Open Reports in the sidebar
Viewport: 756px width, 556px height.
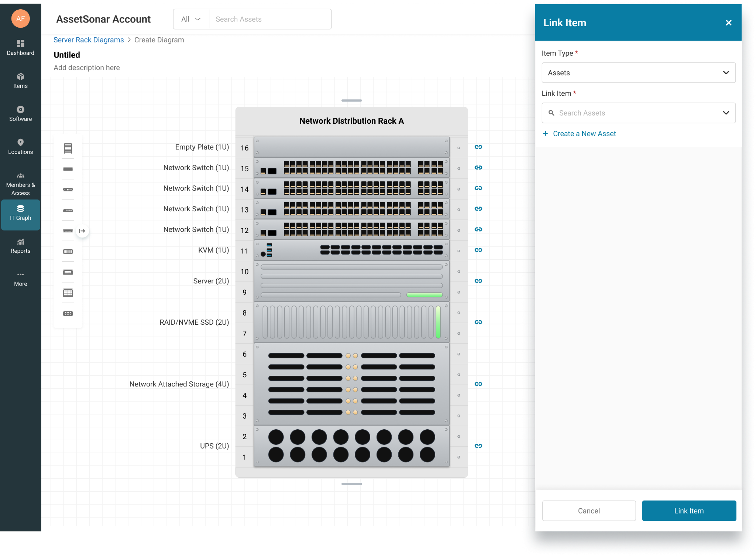[x=21, y=245]
